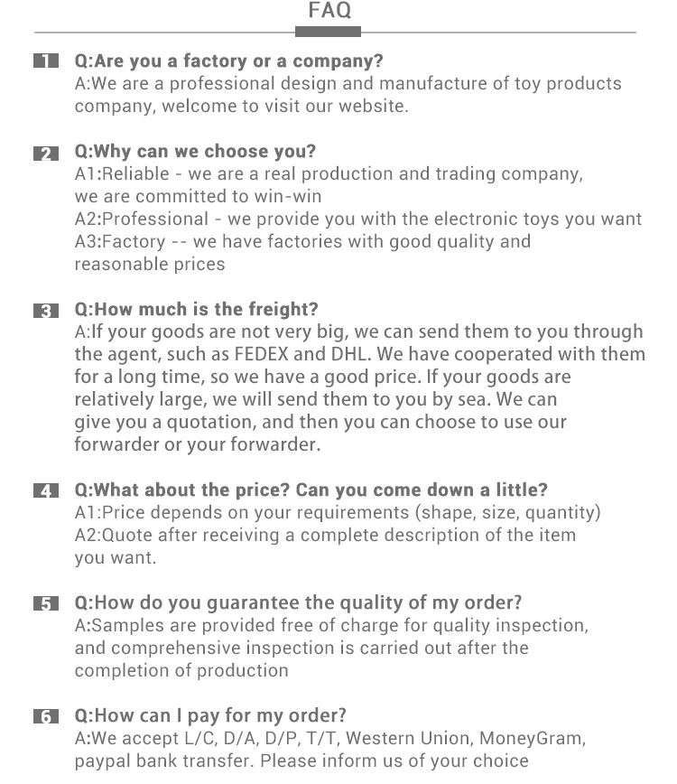Click the 'Samples are provided free' answer line
Screen dimensions: 677x784
tap(332, 626)
